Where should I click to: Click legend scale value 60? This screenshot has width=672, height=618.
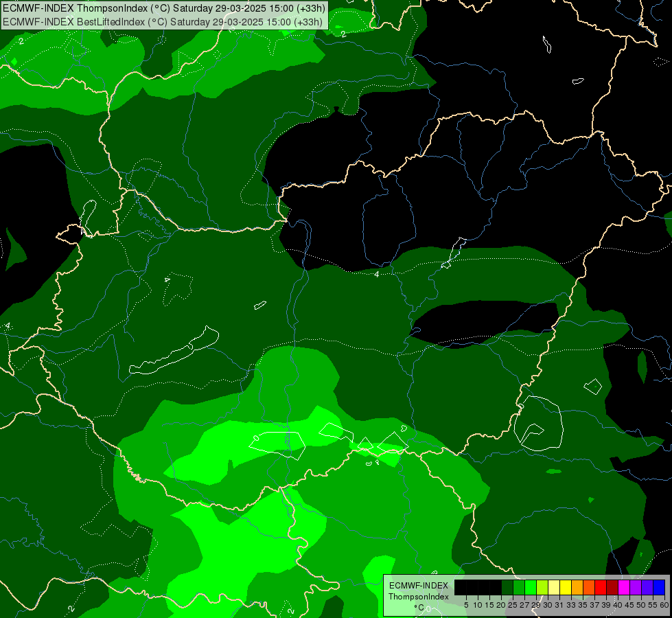tap(664, 605)
